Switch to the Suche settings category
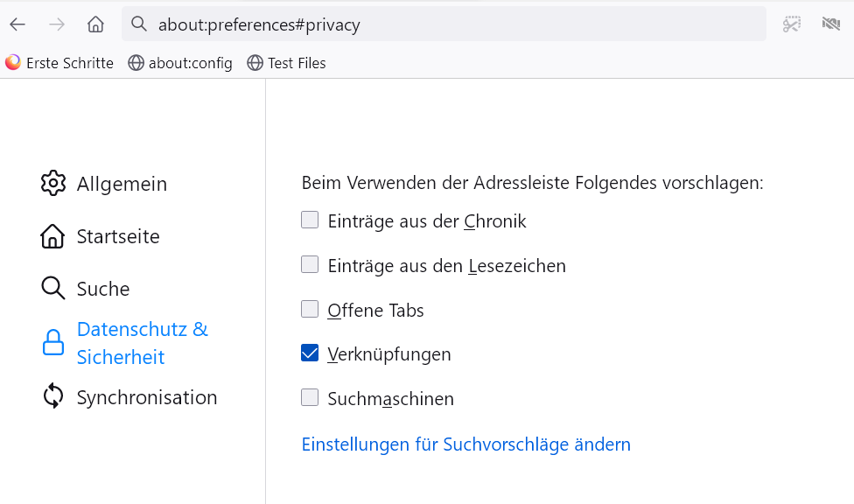The image size is (854, 504). pos(102,289)
